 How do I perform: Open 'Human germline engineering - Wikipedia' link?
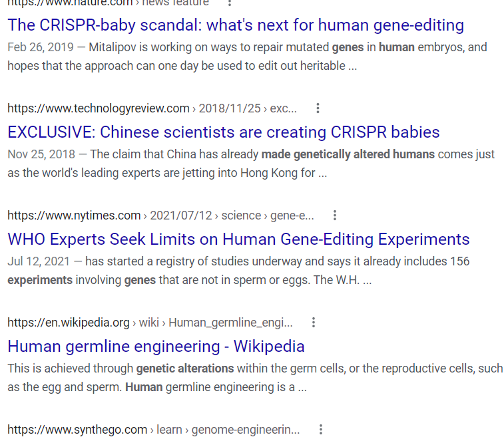pyautogui.click(x=156, y=346)
